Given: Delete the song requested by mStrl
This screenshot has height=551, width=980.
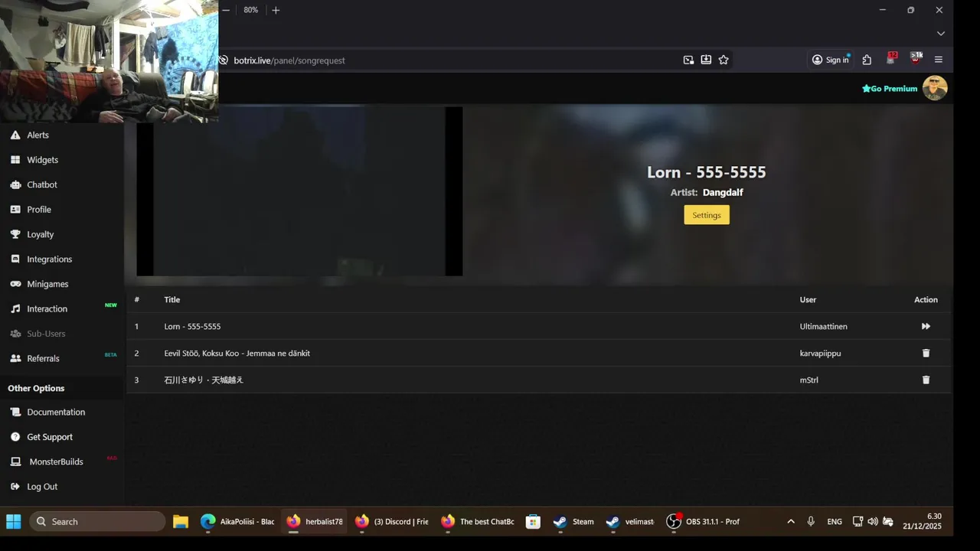Looking at the screenshot, I should point(926,380).
